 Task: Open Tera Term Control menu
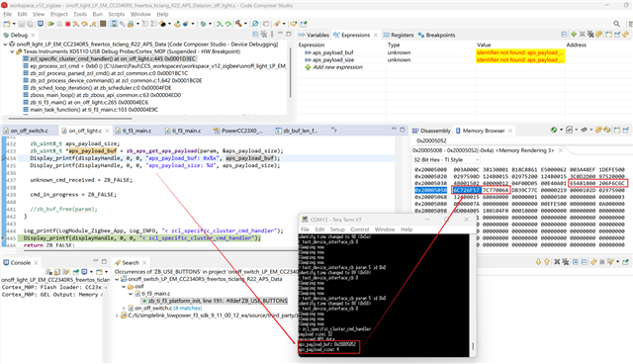[x=359, y=229]
